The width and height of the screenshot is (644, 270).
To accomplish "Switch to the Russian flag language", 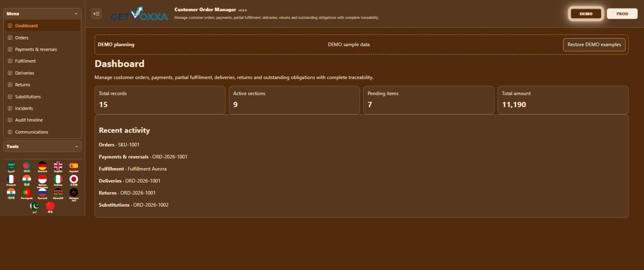I will 42,193.
